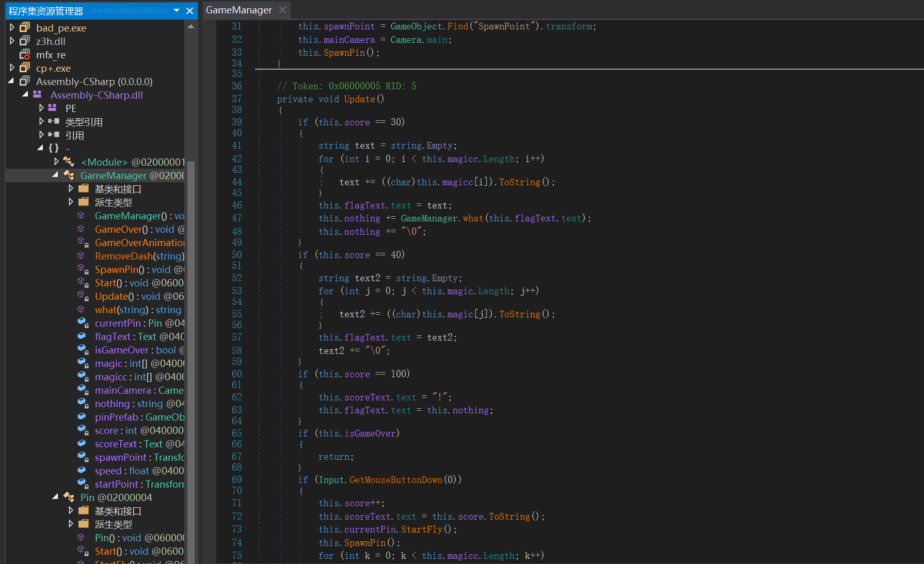The height and width of the screenshot is (564, 924).
Task: Collapse the Pin class node
Action: tap(55, 497)
